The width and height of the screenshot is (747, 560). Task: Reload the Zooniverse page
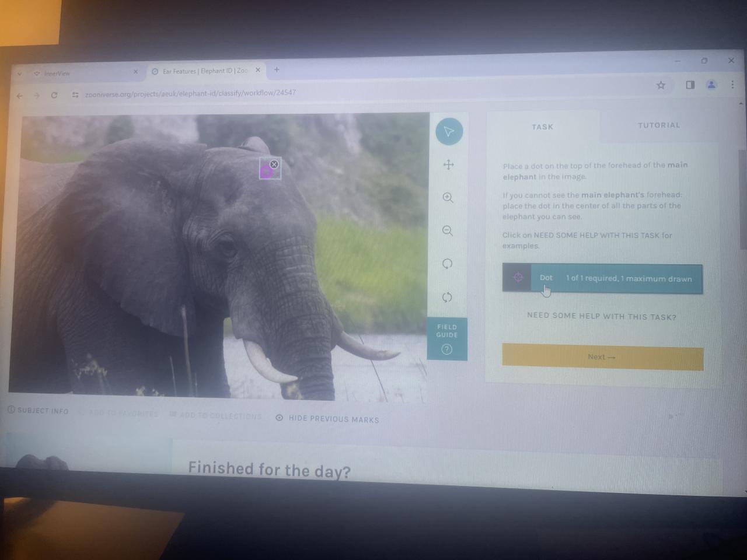tap(54, 95)
